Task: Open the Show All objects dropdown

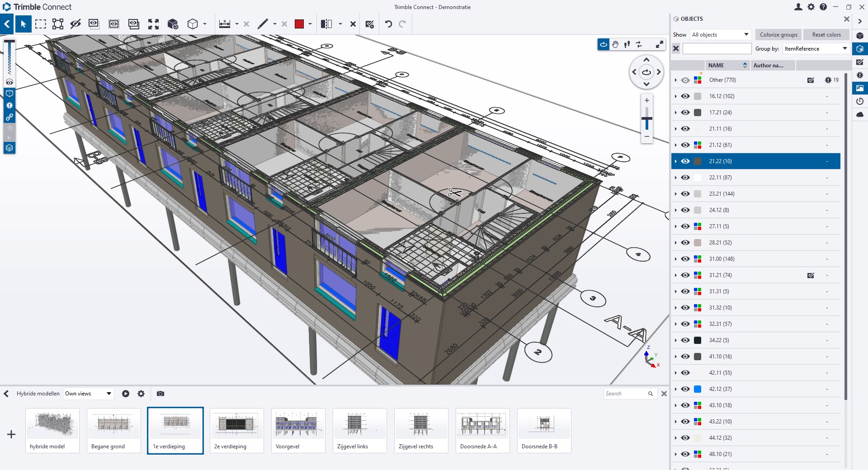Action: [721, 35]
